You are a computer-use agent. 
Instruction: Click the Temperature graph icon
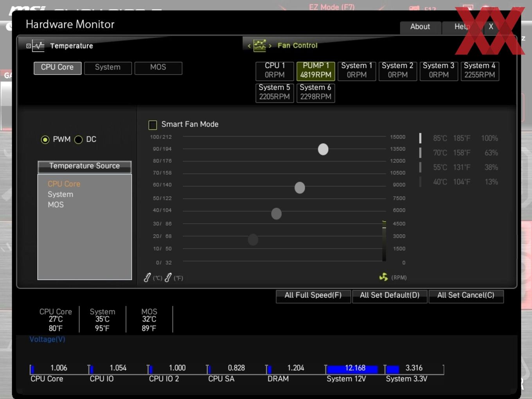[x=38, y=46]
